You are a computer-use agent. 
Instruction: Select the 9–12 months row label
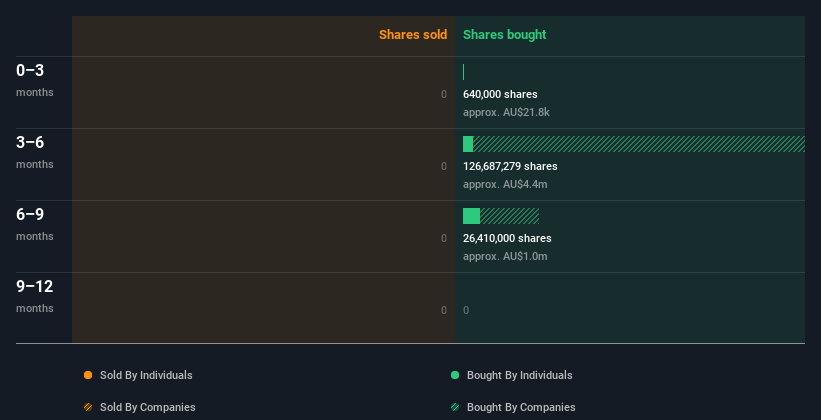coord(35,296)
